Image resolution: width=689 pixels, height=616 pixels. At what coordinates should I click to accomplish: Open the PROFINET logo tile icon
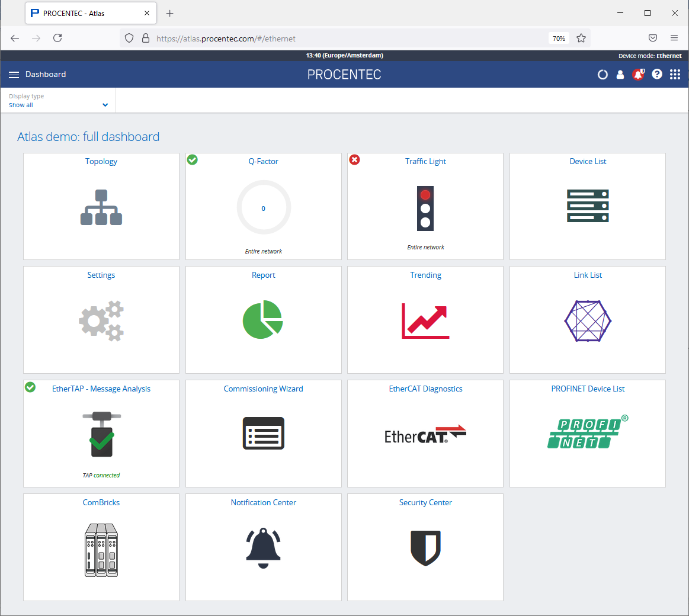(x=588, y=433)
